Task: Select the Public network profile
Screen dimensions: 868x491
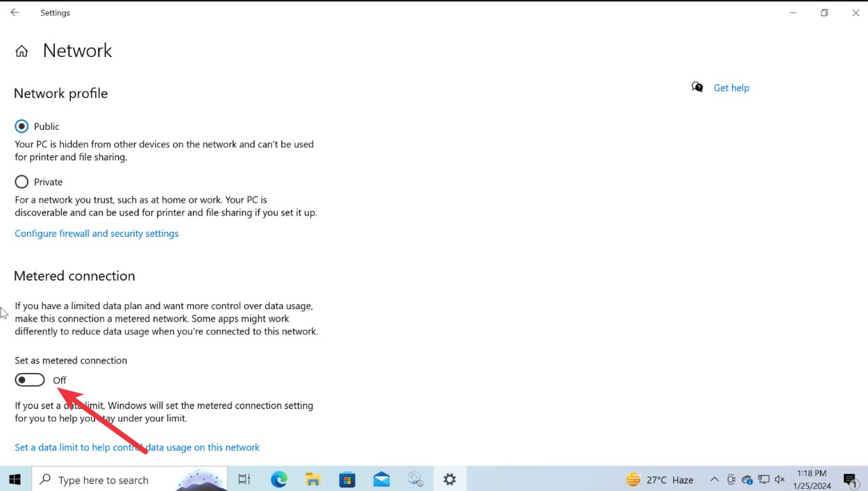Action: pyautogui.click(x=22, y=126)
